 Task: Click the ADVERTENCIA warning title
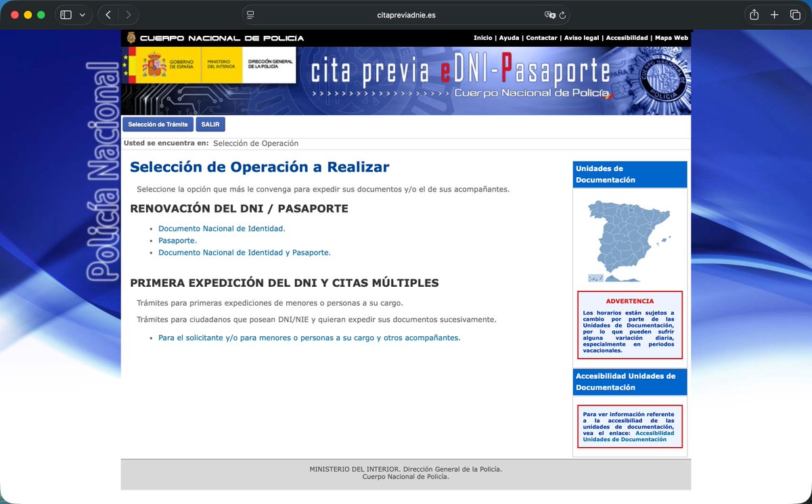click(630, 301)
